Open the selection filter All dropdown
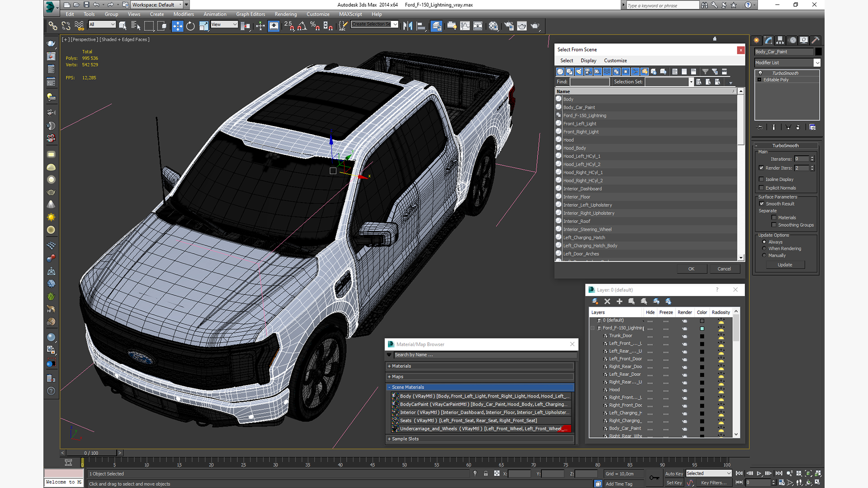 click(x=102, y=24)
